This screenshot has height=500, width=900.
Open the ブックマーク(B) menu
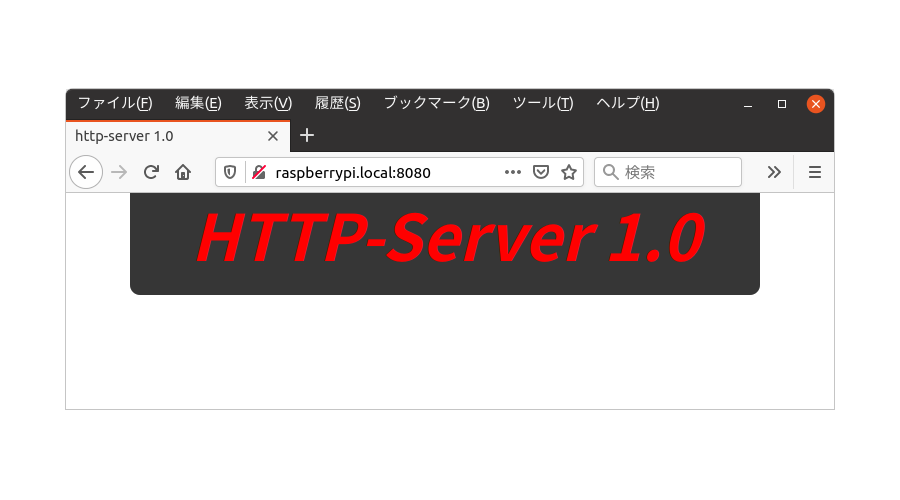click(436, 103)
